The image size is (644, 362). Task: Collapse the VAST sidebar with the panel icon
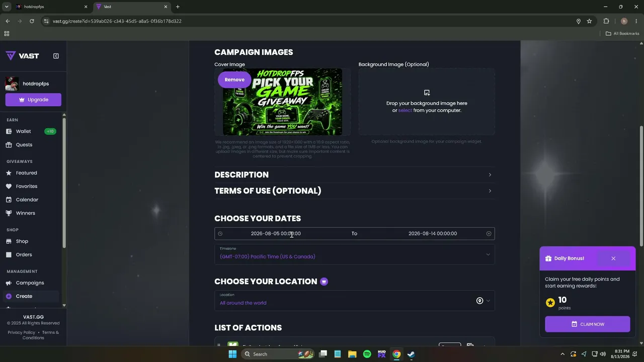click(56, 56)
